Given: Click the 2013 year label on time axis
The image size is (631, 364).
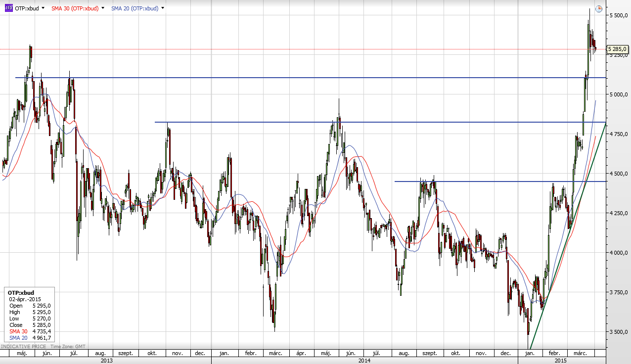Looking at the screenshot, I should click(106, 361).
